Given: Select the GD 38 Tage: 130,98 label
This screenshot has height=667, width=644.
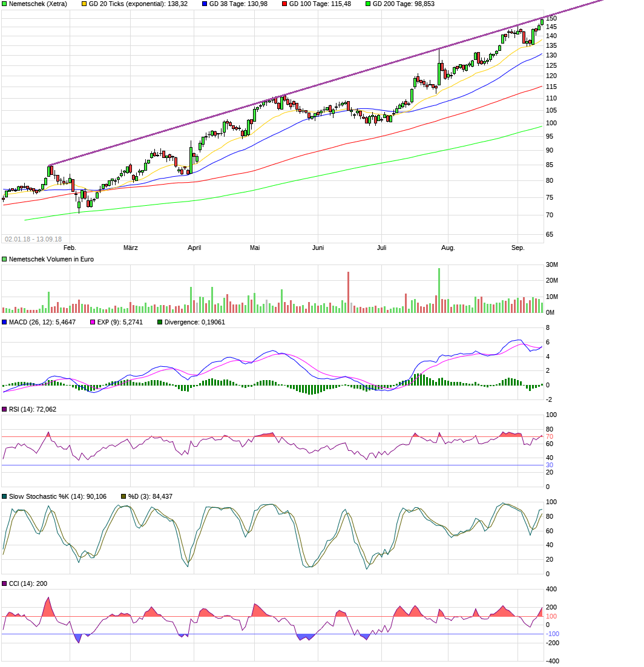Looking at the screenshot, I should pos(238,4).
